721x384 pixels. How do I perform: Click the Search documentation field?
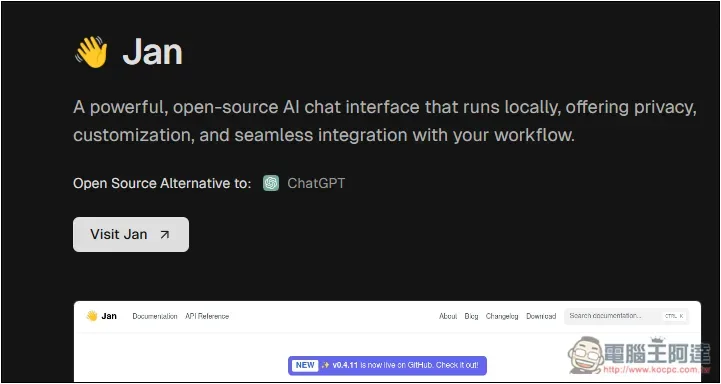tap(626, 316)
